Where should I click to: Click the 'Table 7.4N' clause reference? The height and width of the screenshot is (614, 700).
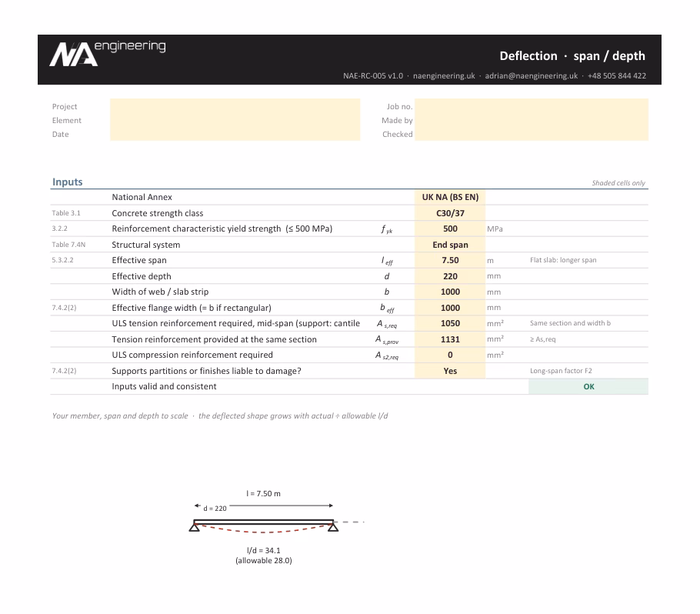tap(68, 245)
